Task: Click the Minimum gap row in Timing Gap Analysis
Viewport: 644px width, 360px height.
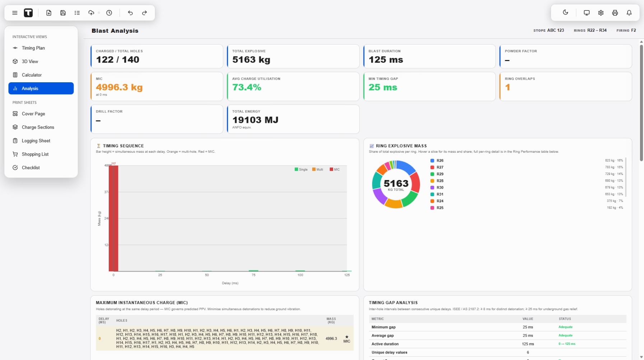Action: 498,327
